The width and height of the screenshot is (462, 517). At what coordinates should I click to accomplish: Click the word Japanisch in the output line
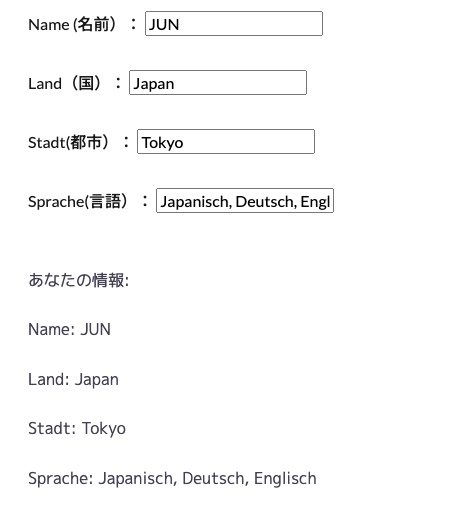click(136, 479)
